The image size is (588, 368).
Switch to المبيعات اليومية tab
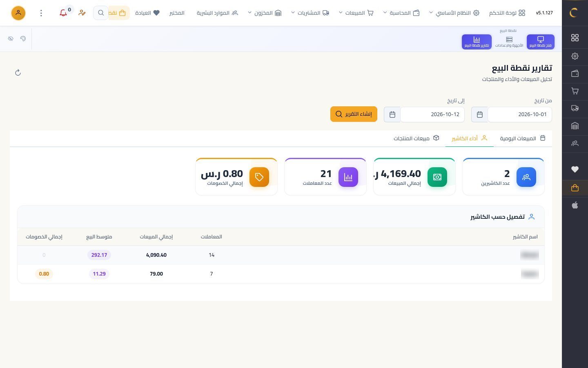pyautogui.click(x=523, y=138)
